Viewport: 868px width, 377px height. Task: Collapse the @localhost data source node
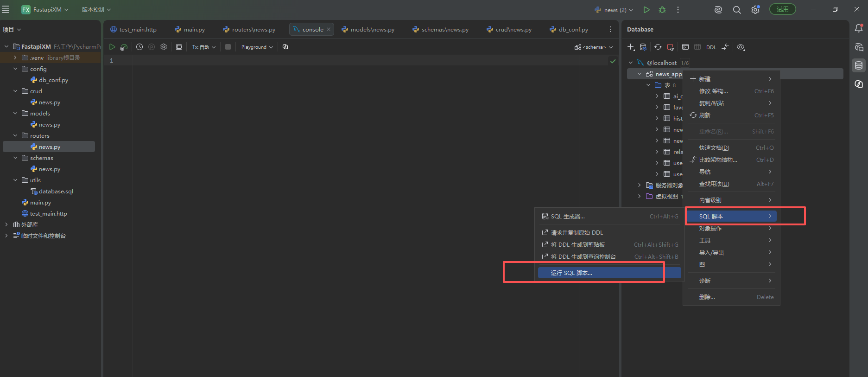(x=631, y=63)
